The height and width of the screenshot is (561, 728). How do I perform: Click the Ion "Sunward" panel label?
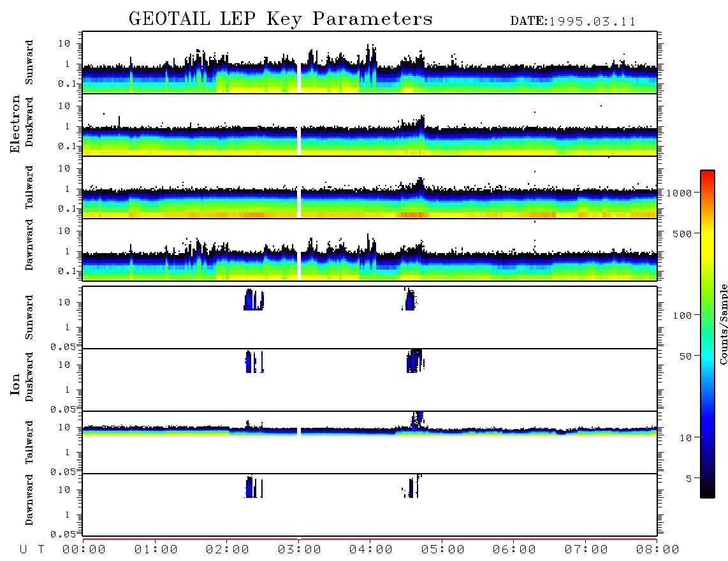click(x=29, y=317)
